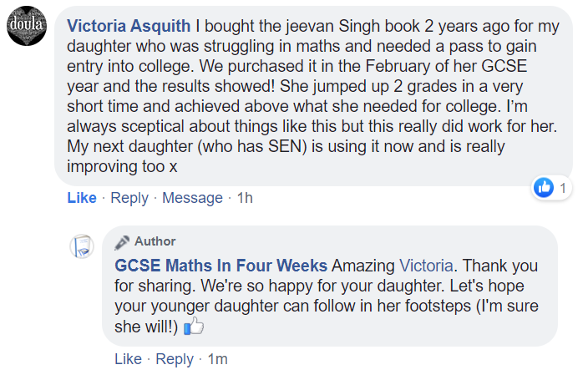Image resolution: width=588 pixels, height=380 pixels.
Task: Click the 1h timestamp on Victoria's comment
Action: point(245,198)
